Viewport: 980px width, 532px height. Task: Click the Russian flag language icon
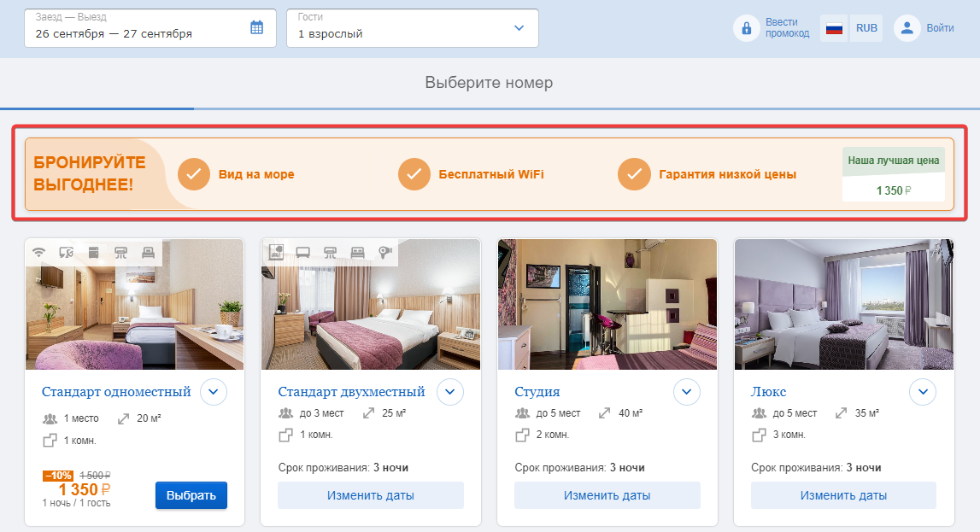pyautogui.click(x=834, y=28)
